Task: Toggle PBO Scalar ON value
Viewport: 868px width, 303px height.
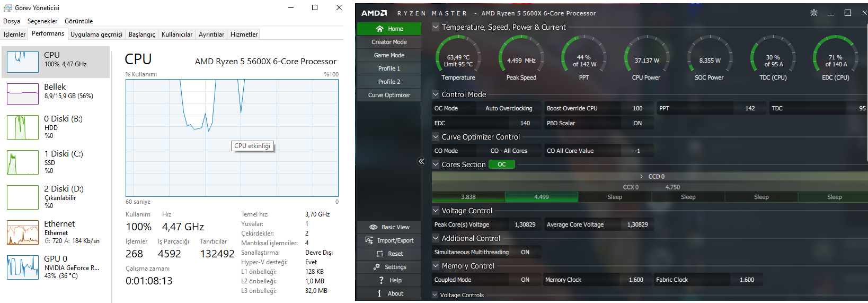Action: click(637, 123)
